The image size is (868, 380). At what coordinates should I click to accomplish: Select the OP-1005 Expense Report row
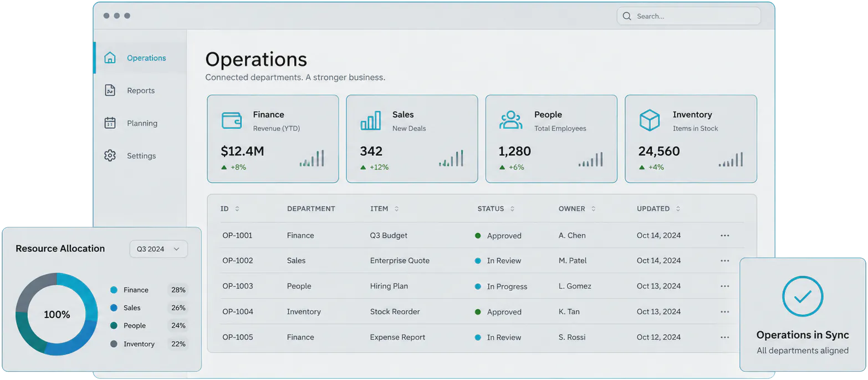coord(481,337)
